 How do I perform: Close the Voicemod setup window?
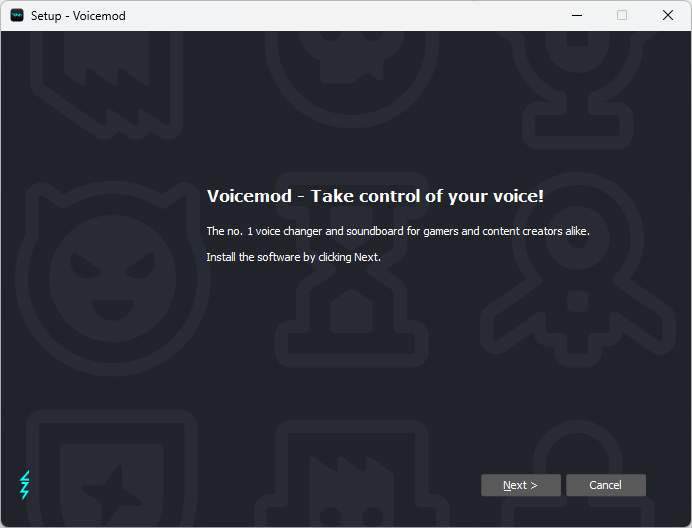(668, 15)
